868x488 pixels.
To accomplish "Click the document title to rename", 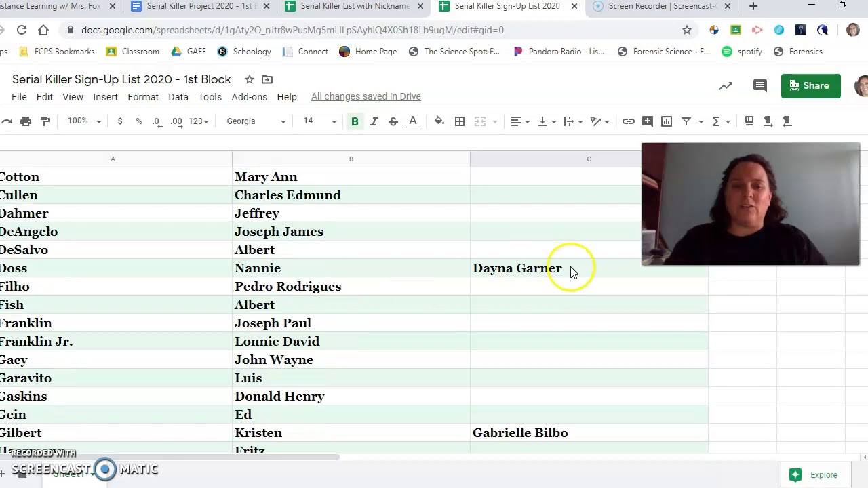I will (121, 79).
